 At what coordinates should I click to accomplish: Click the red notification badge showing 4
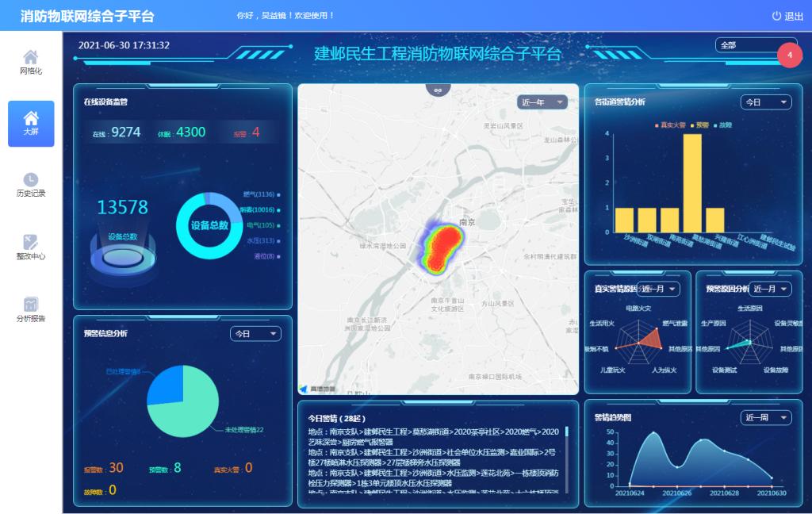[x=789, y=55]
